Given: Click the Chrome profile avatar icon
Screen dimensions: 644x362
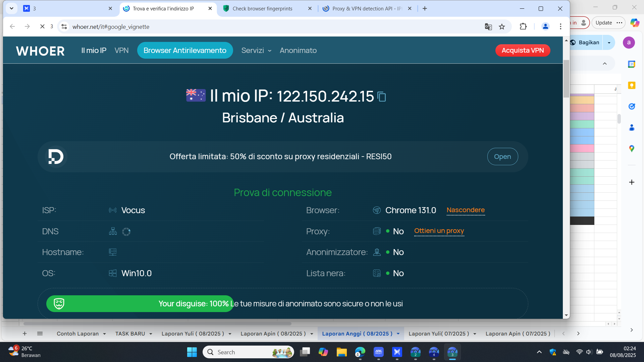Looking at the screenshot, I should coord(545,26).
